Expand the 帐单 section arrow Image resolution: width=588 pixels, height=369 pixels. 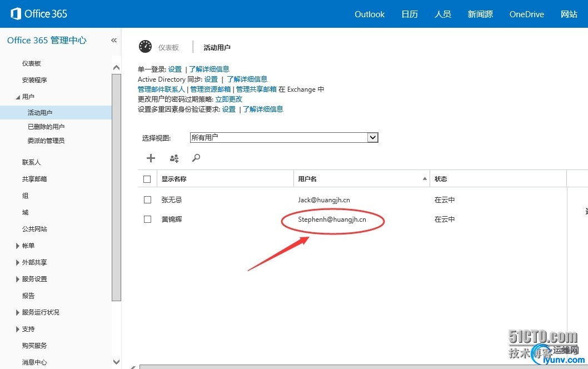click(18, 246)
